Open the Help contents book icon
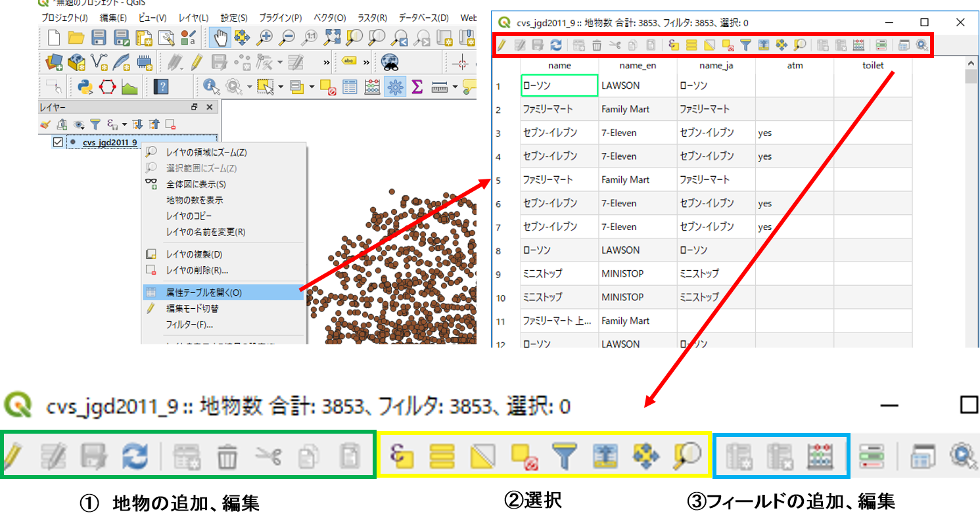Viewport: 980px width, 525px height. click(160, 87)
